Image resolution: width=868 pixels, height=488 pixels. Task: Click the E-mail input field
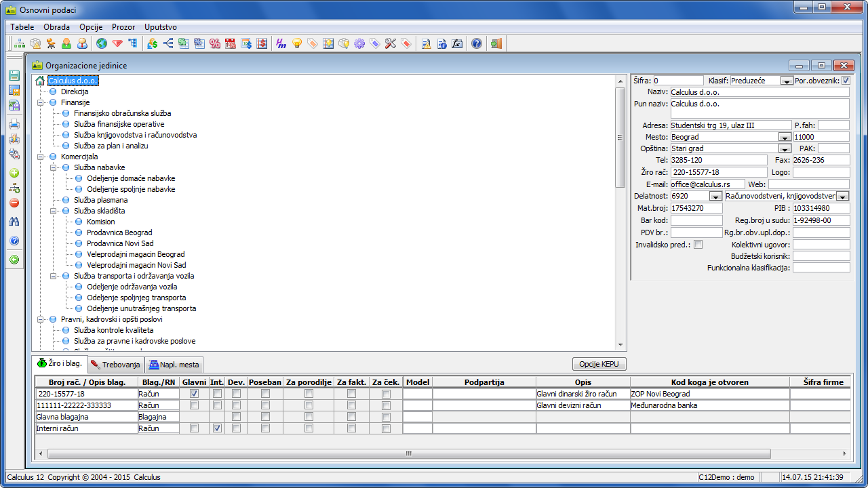click(707, 184)
